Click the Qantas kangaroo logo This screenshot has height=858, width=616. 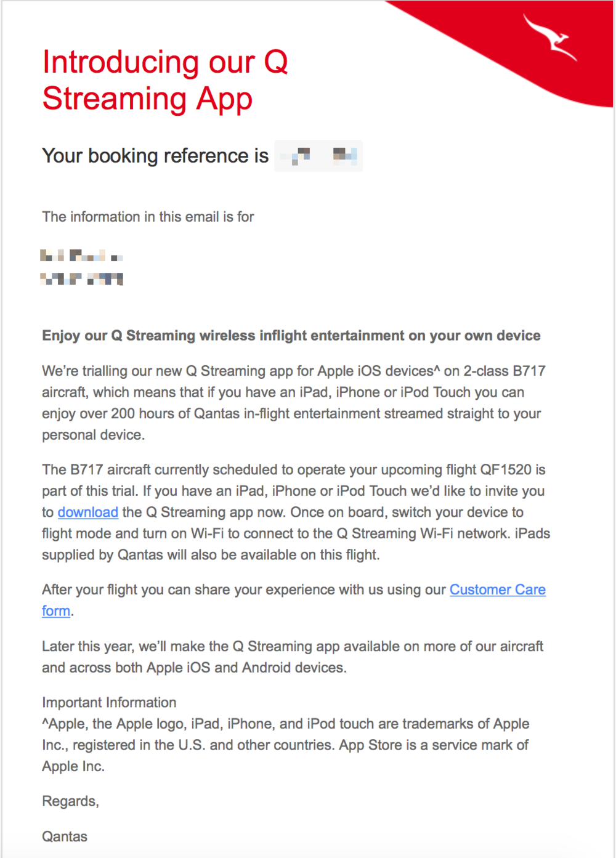(549, 38)
